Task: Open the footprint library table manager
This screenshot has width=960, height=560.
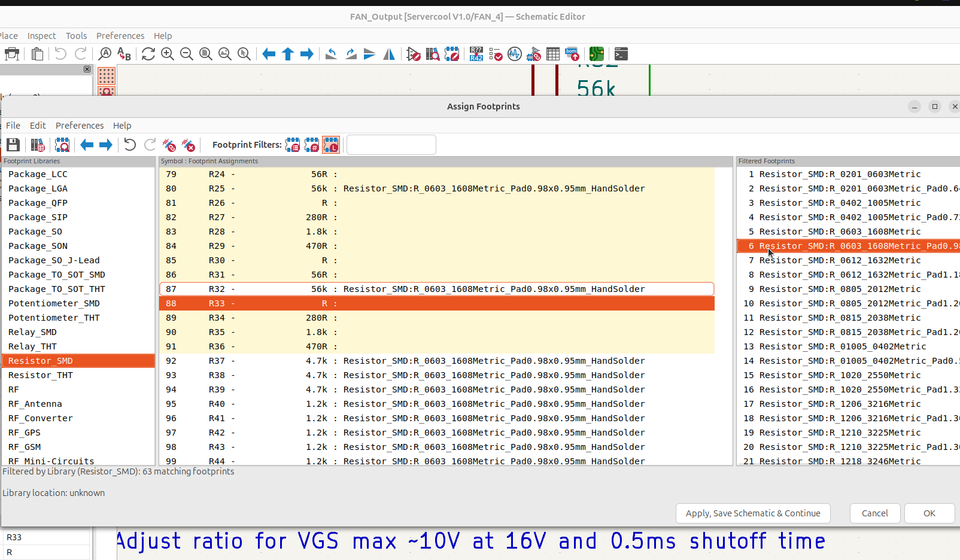Action: [x=38, y=145]
